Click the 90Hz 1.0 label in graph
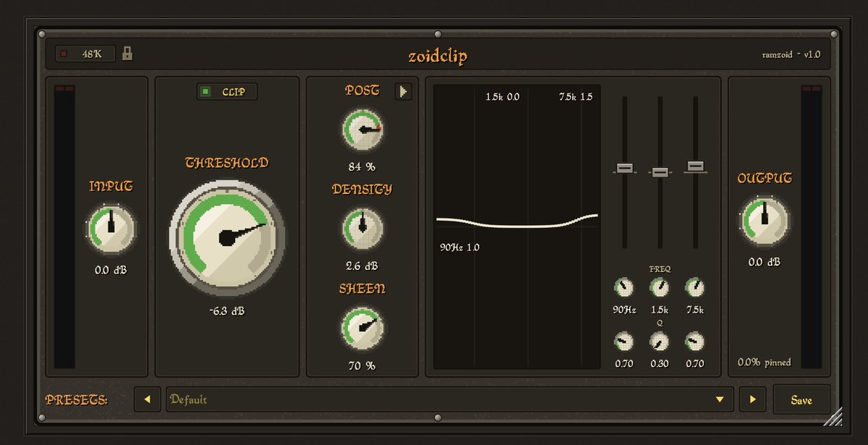 coord(460,247)
